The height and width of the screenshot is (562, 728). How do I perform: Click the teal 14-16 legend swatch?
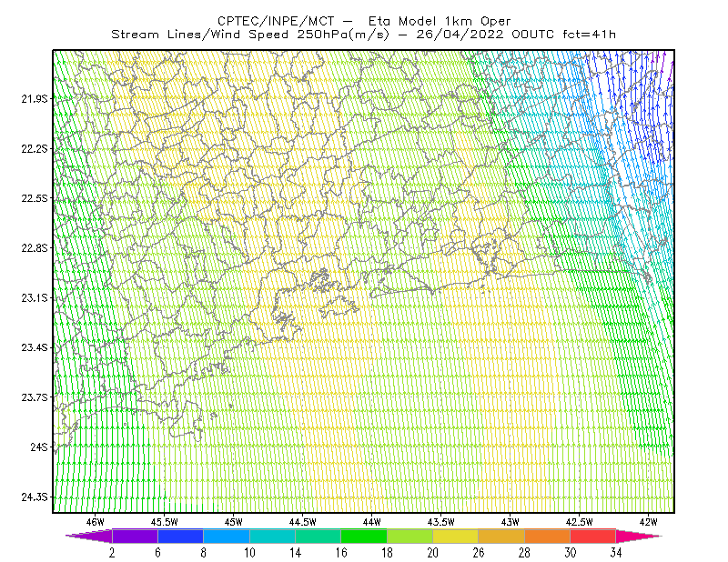click(x=318, y=536)
